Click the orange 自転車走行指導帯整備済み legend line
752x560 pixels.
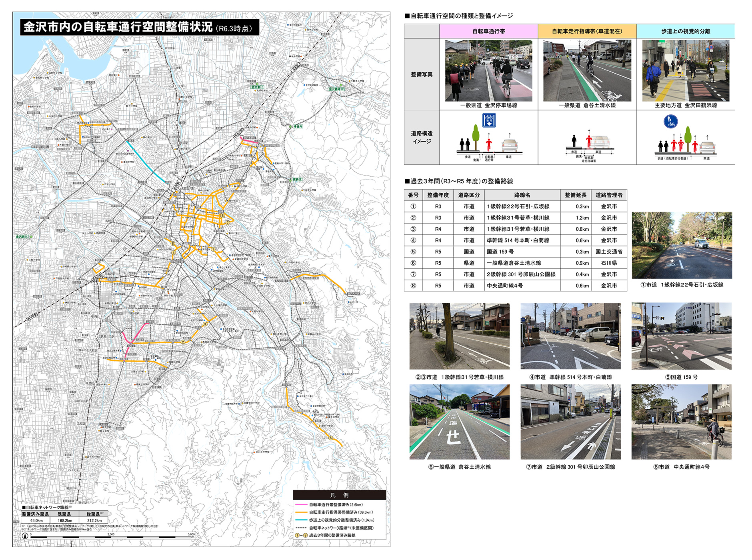[301, 512]
